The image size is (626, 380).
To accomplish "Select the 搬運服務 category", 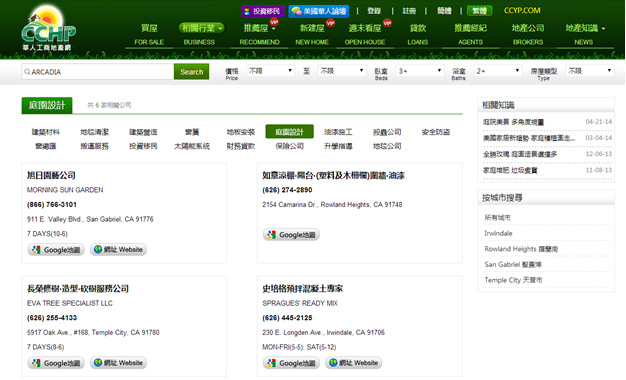I will tap(94, 146).
